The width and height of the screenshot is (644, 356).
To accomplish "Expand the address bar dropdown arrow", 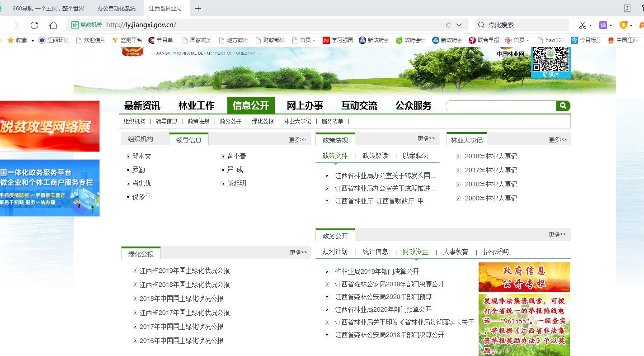I will tap(459, 25).
